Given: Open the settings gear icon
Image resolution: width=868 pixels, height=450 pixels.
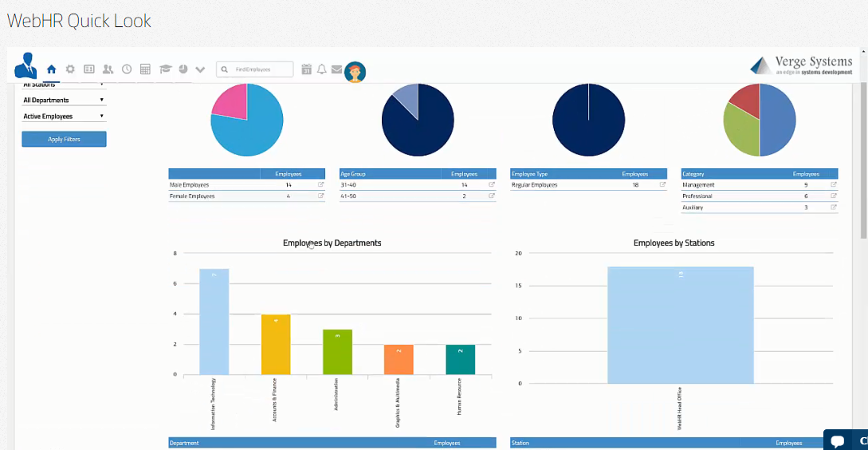Looking at the screenshot, I should tap(70, 69).
